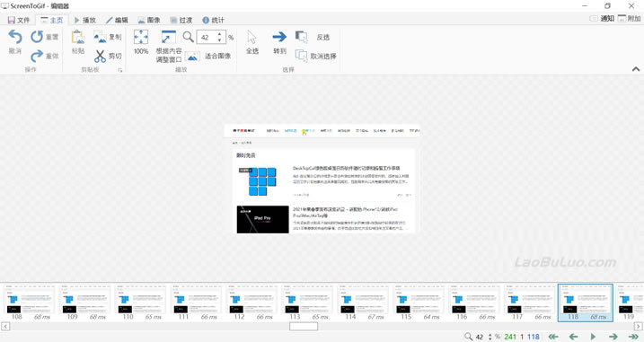644x342 pixels.
Task: Click the green total frame count 241
Action: point(510,337)
